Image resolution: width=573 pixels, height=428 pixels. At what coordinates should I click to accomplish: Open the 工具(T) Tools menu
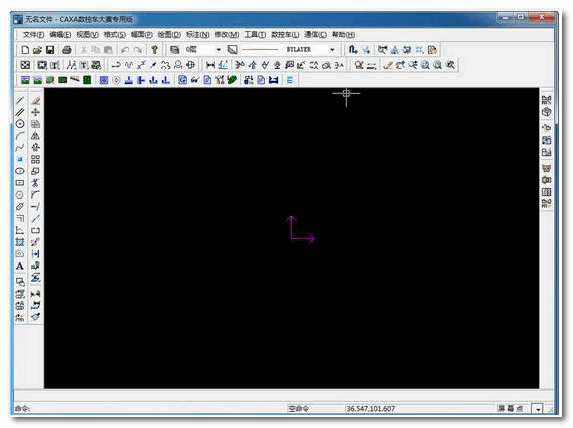(255, 35)
